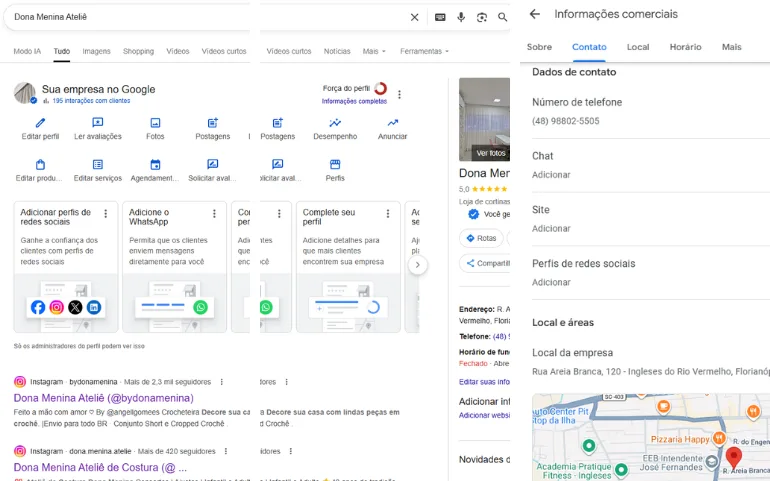770x481 pixels.
Task: Open the Fotos shortcut
Action: [x=155, y=129]
